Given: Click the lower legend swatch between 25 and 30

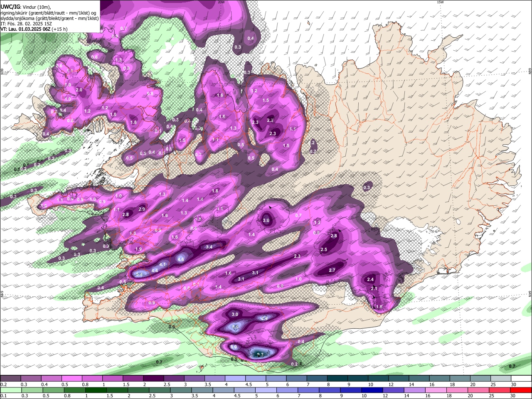Looking at the screenshot, I should (x=500, y=390).
